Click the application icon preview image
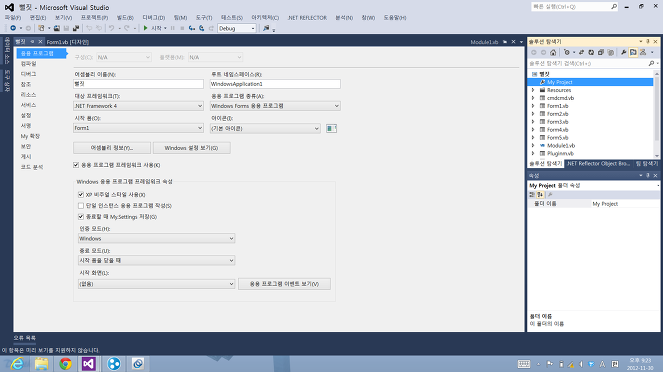This screenshot has height=372, width=663. coord(332,128)
